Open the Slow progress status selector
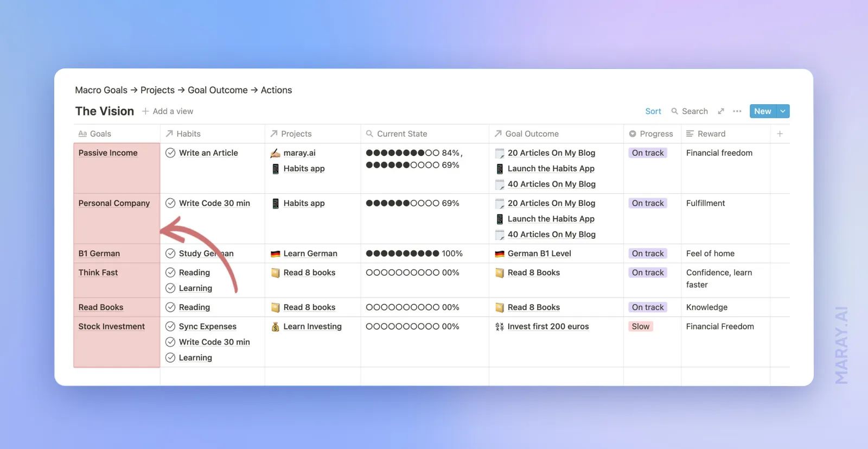 tap(641, 326)
